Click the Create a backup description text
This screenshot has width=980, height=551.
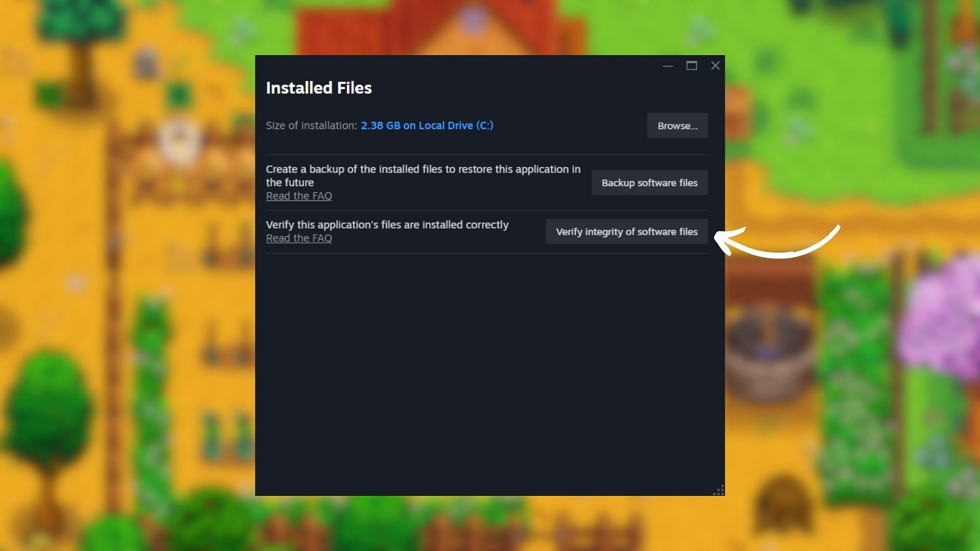click(x=423, y=176)
